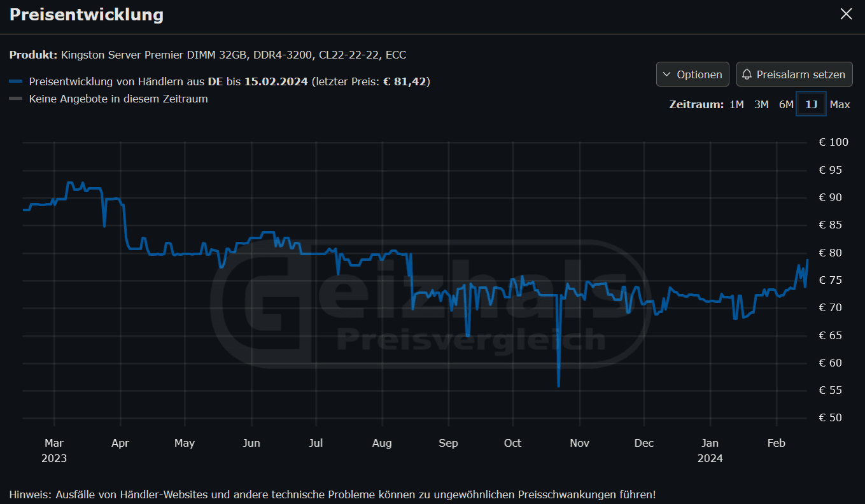Select the 3M time range

pos(761,104)
